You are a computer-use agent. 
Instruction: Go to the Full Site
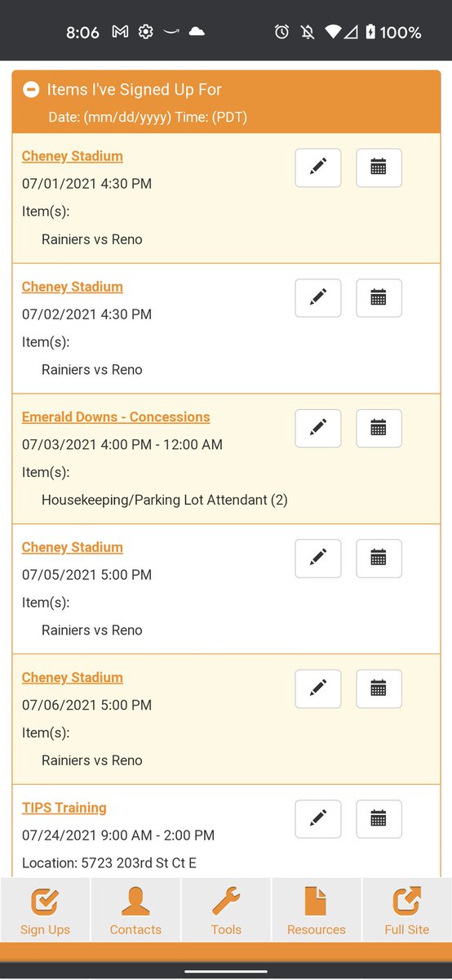[407, 910]
